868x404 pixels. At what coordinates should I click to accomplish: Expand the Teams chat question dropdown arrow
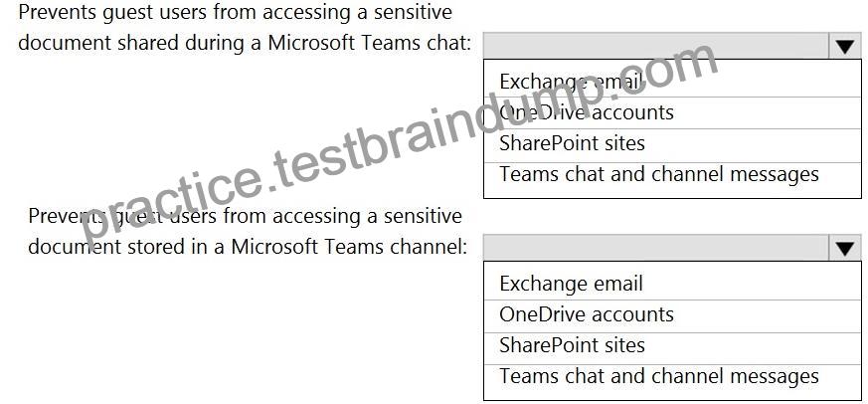pyautogui.click(x=845, y=46)
